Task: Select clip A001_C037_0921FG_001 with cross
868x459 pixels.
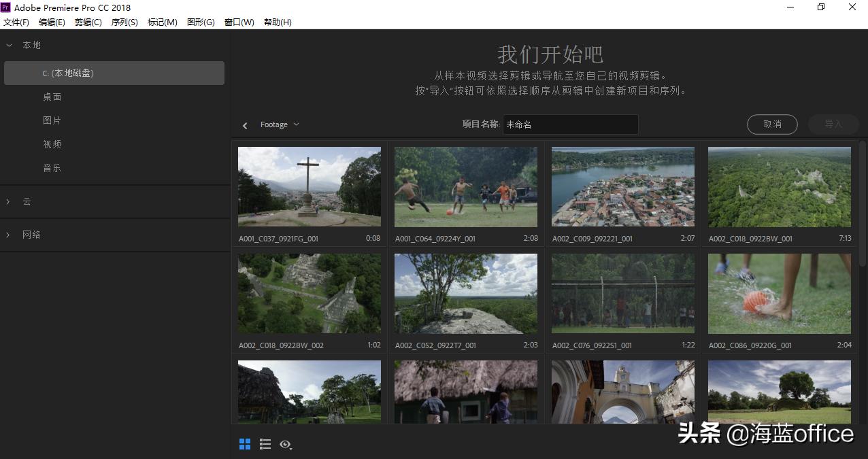Action: pyautogui.click(x=310, y=187)
